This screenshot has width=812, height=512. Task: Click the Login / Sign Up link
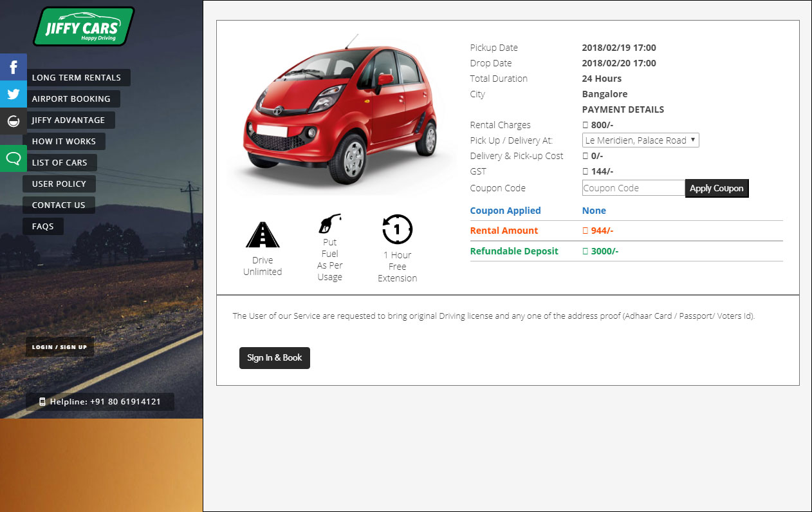point(60,347)
